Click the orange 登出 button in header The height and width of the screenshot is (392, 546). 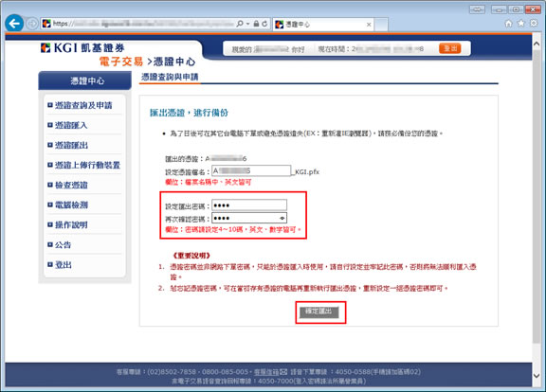point(450,48)
